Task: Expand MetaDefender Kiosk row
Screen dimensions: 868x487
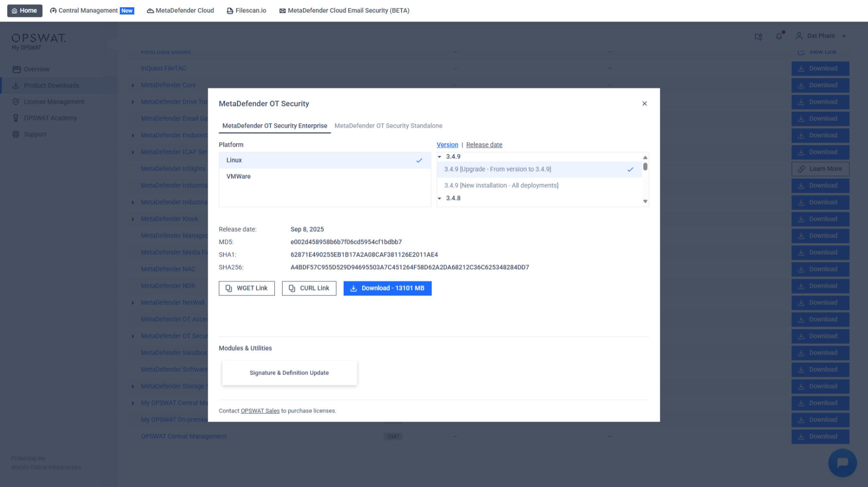Action: click(133, 219)
